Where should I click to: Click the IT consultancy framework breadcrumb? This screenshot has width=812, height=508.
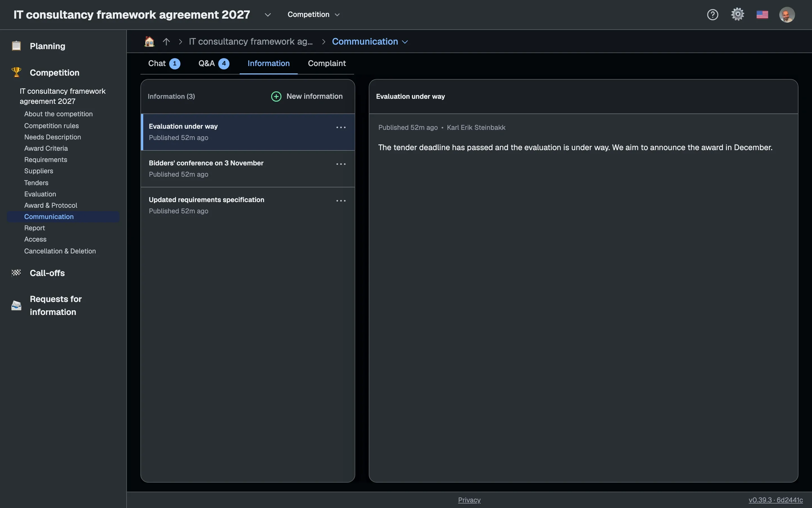250,41
